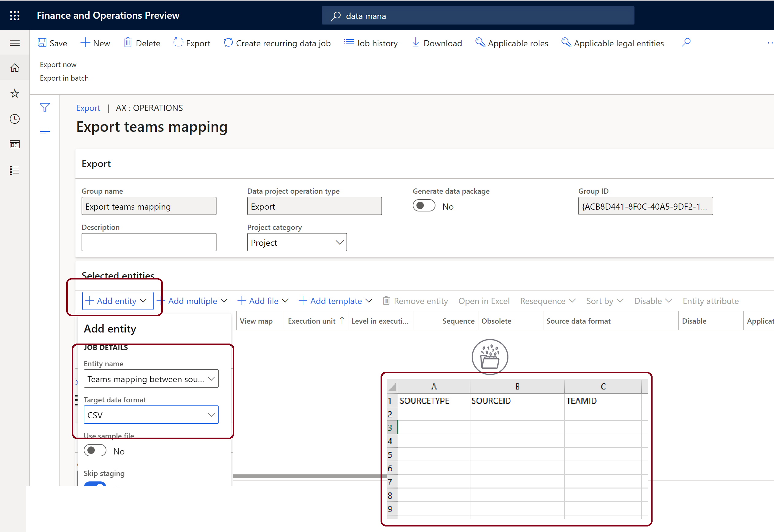774x532 pixels.
Task: Click the filter funnel icon on left
Action: 45,107
